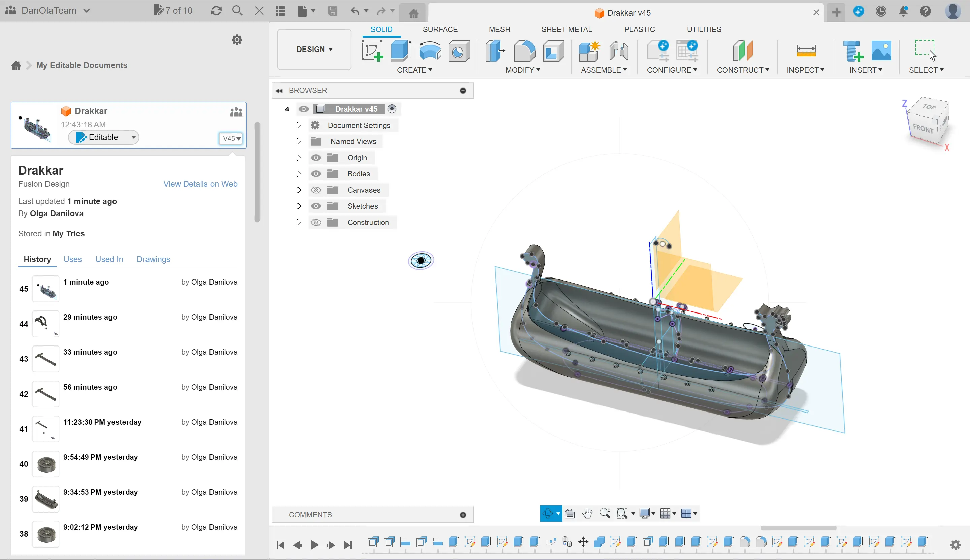The image size is (970, 560).
Task: Activate the Extrude tool icon
Action: (401, 51)
